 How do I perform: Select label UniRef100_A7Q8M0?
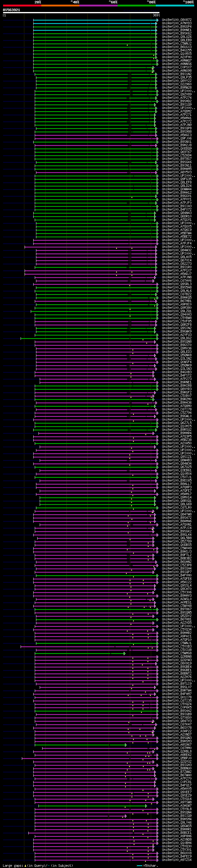[x=177, y=406]
